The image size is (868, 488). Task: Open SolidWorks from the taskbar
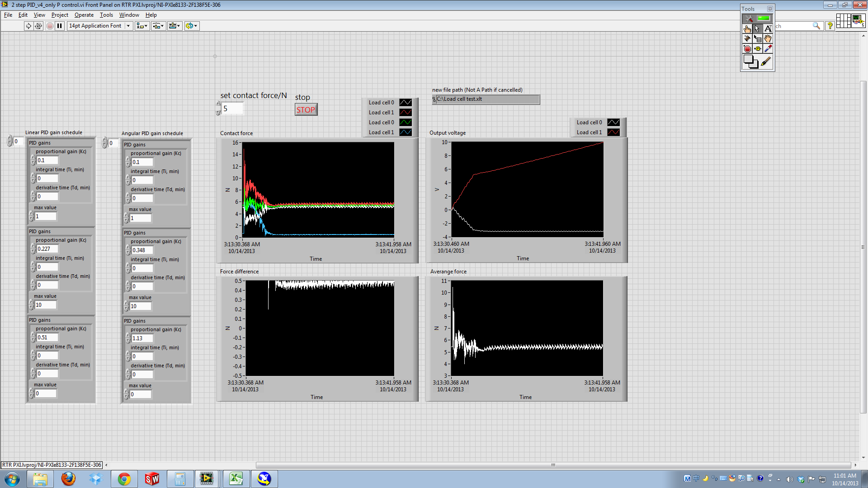tap(152, 479)
